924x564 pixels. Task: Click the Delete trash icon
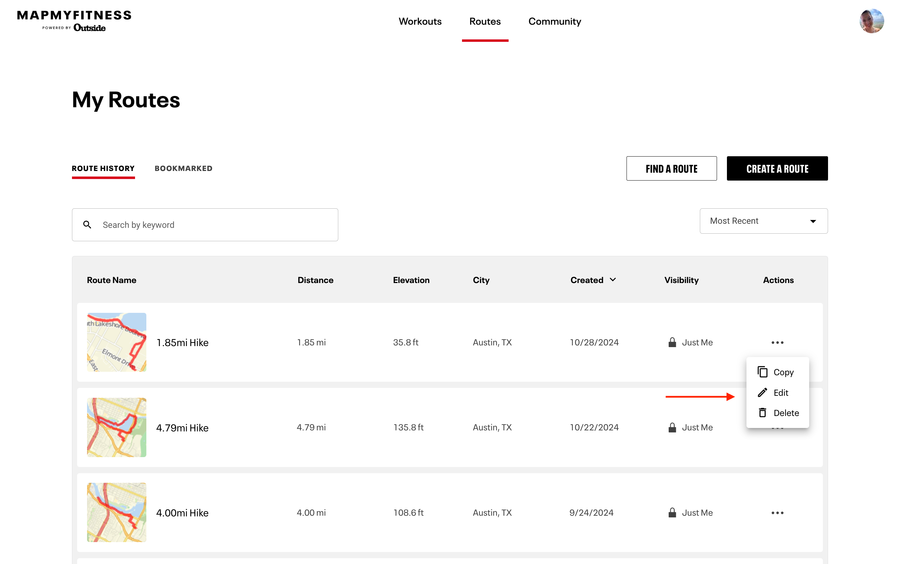click(x=762, y=412)
